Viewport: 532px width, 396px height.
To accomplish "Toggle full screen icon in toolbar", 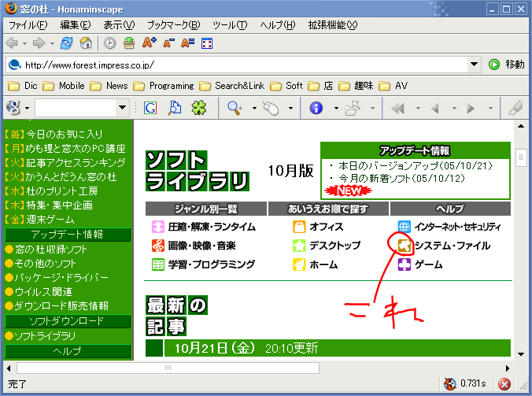I will point(207,43).
